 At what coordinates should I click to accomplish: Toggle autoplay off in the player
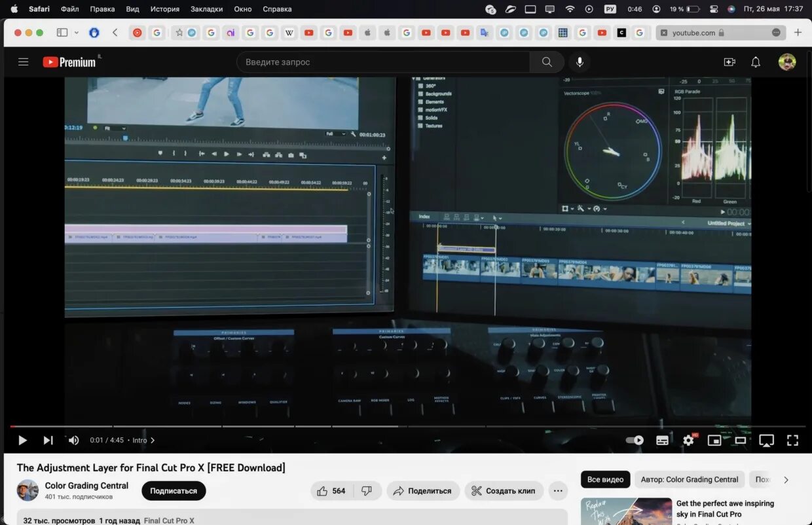click(634, 440)
